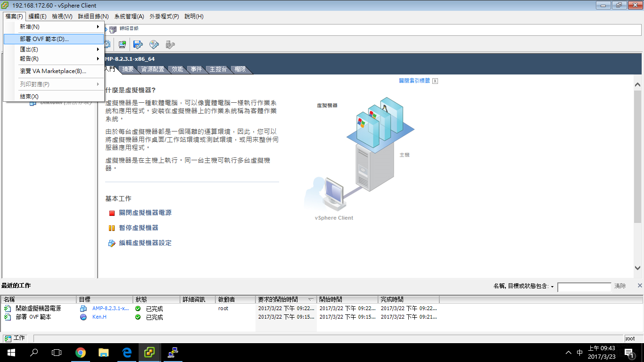Click the vSphere Client taskbar icon

(150, 352)
